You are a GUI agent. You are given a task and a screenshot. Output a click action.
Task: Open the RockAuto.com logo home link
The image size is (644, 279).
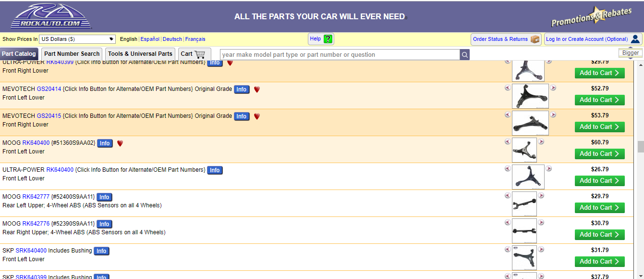point(51,16)
